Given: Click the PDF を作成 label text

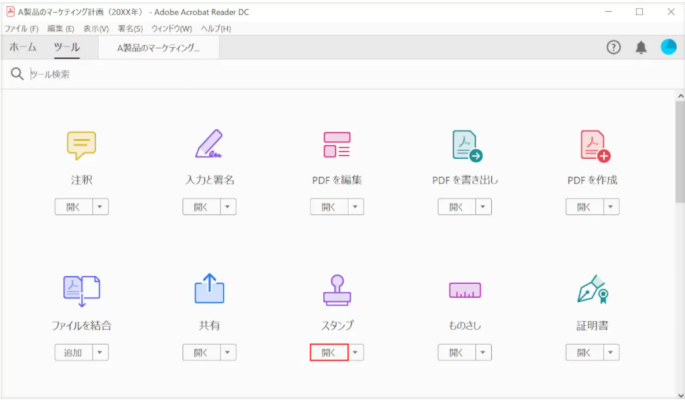Looking at the screenshot, I should [592, 180].
